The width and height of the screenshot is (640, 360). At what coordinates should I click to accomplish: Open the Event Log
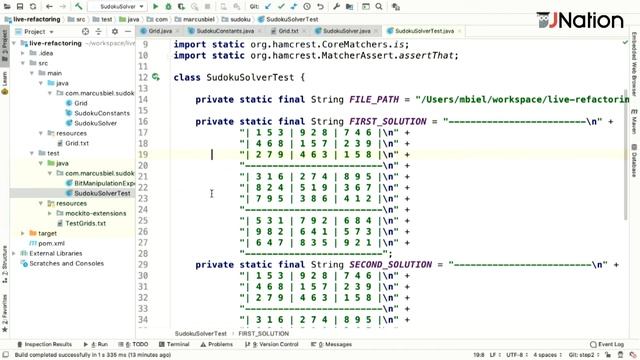coord(607,344)
